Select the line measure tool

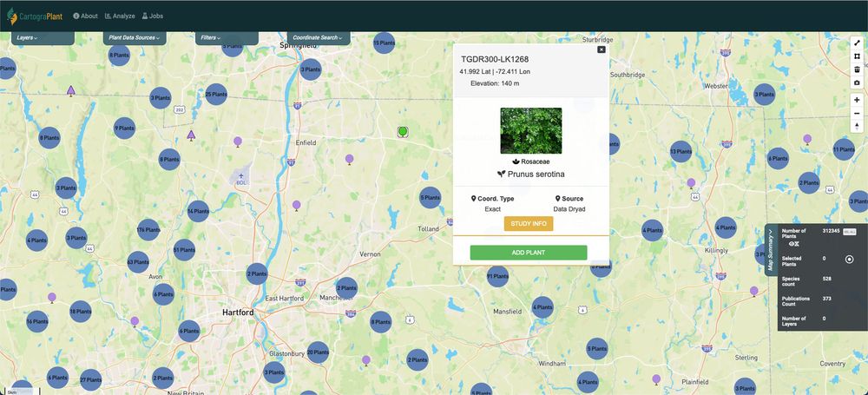click(x=857, y=43)
